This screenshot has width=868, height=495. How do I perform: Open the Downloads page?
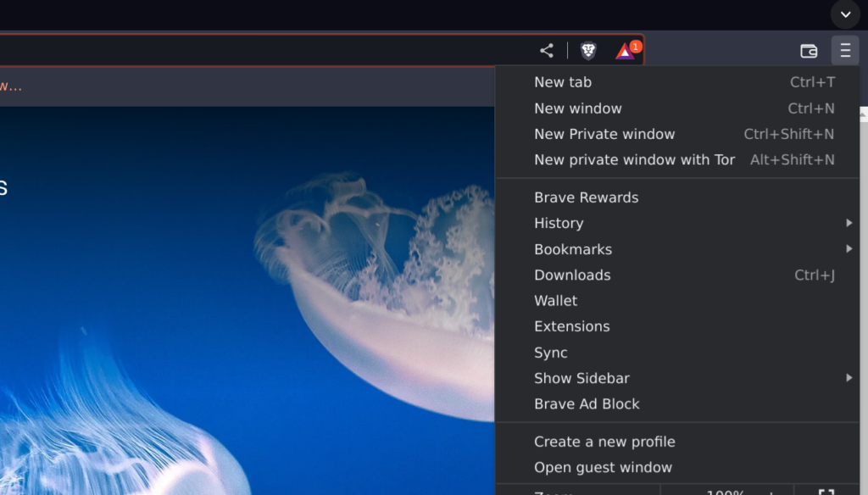572,275
